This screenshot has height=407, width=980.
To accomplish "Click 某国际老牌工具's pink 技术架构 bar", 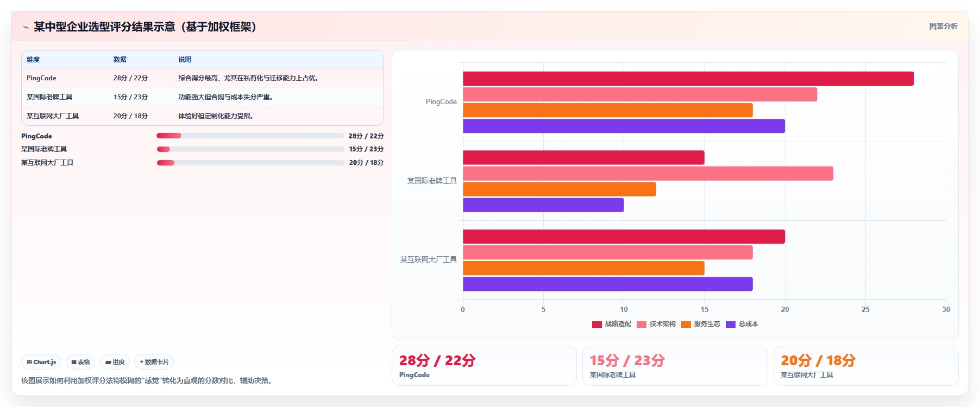I will click(x=648, y=174).
